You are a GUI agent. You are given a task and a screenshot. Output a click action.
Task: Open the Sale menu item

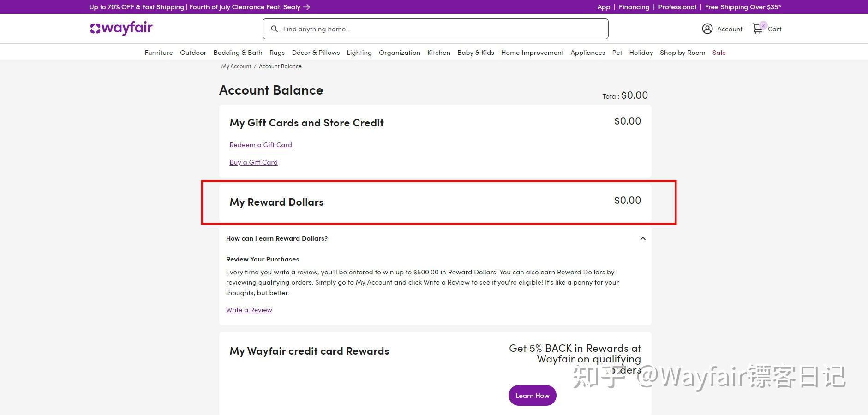coord(718,52)
